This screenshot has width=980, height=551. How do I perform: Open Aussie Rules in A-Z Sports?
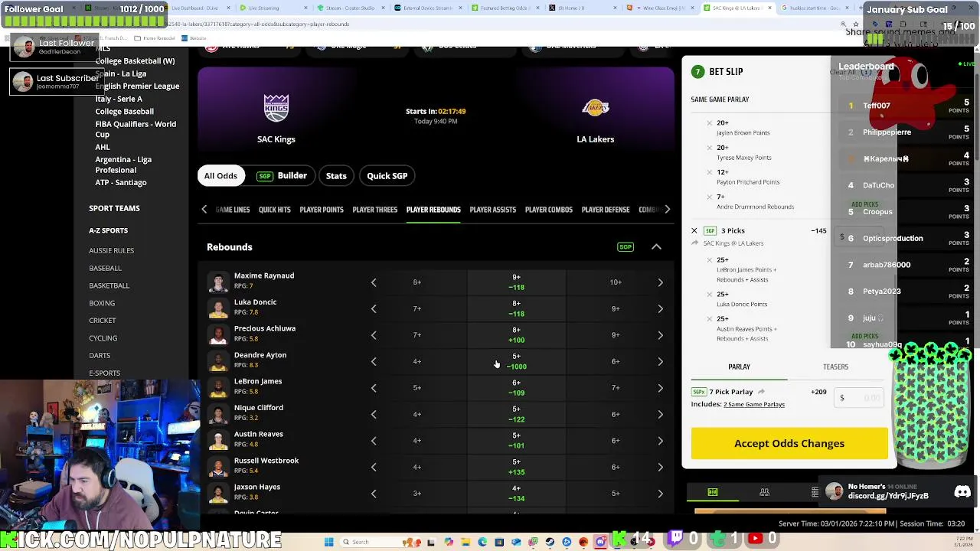click(x=111, y=250)
